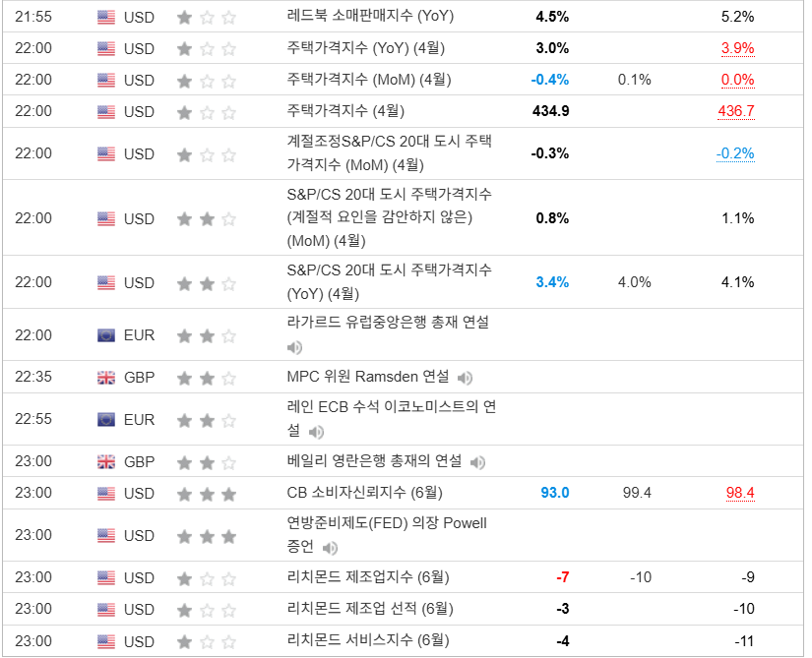Viewport: 812px width, 658px height.
Task: Open CB 소비자신뢰지수 (6월) event
Action: 364,493
